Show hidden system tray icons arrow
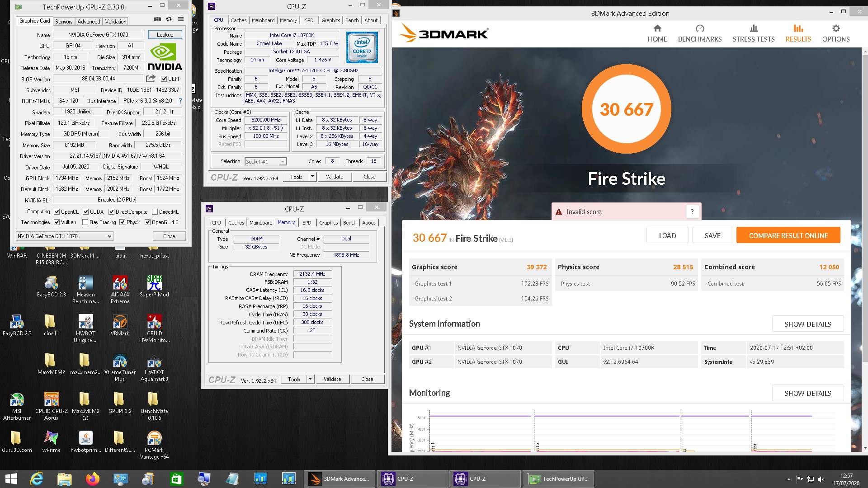Screen dimensions: 868x488 pos(788,479)
